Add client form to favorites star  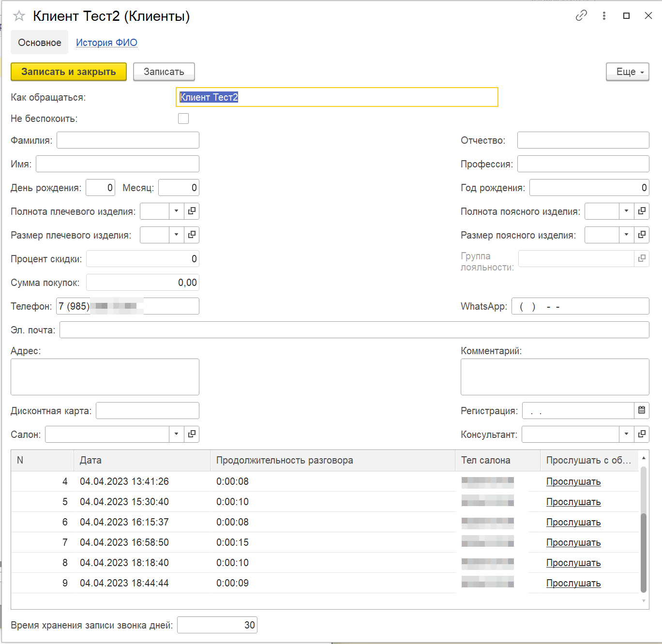[19, 16]
